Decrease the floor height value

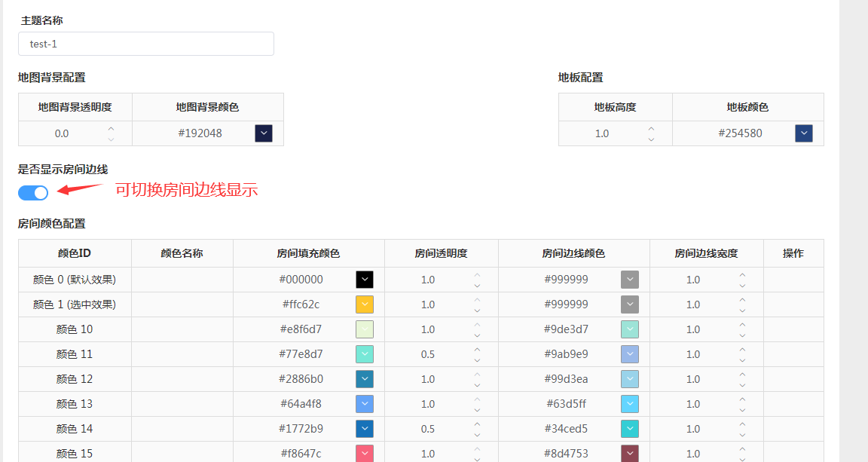point(651,139)
